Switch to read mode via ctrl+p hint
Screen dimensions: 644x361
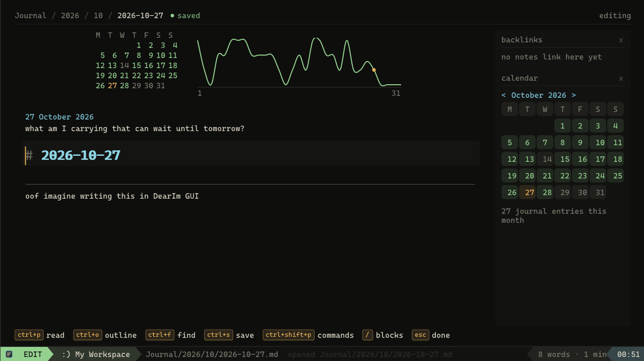coord(40,335)
